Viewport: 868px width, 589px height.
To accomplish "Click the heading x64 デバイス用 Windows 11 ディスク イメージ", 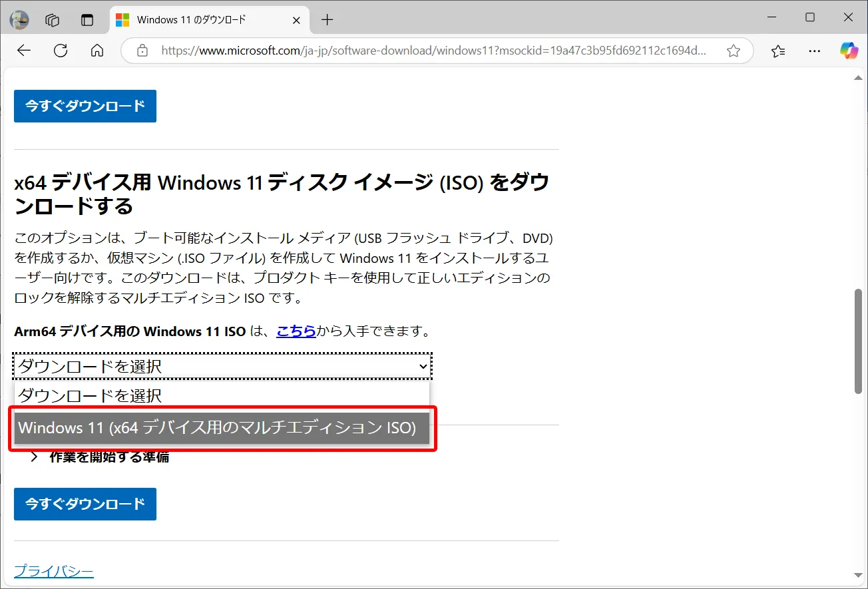I will pyautogui.click(x=282, y=194).
